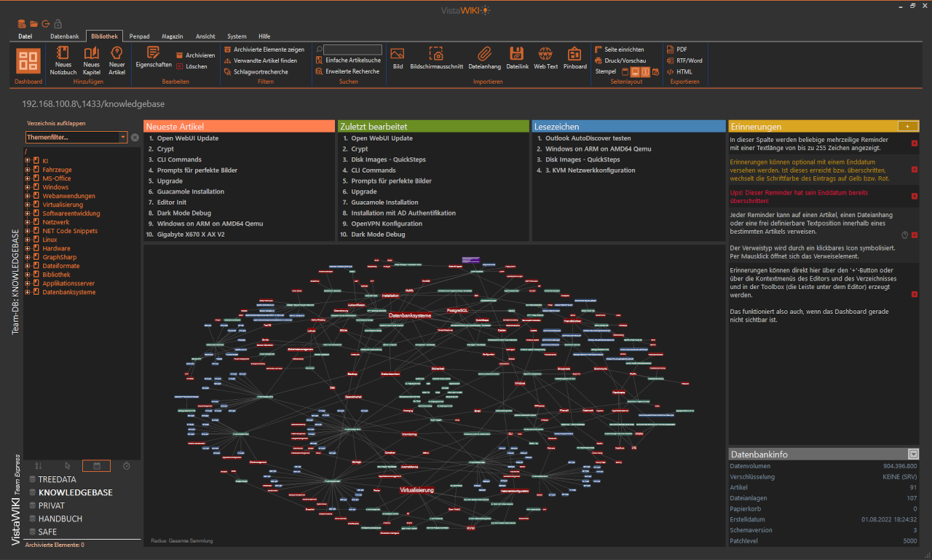Image resolution: width=932 pixels, height=560 pixels.
Task: Switch to the Penpad ribbon tab
Action: pyautogui.click(x=139, y=36)
